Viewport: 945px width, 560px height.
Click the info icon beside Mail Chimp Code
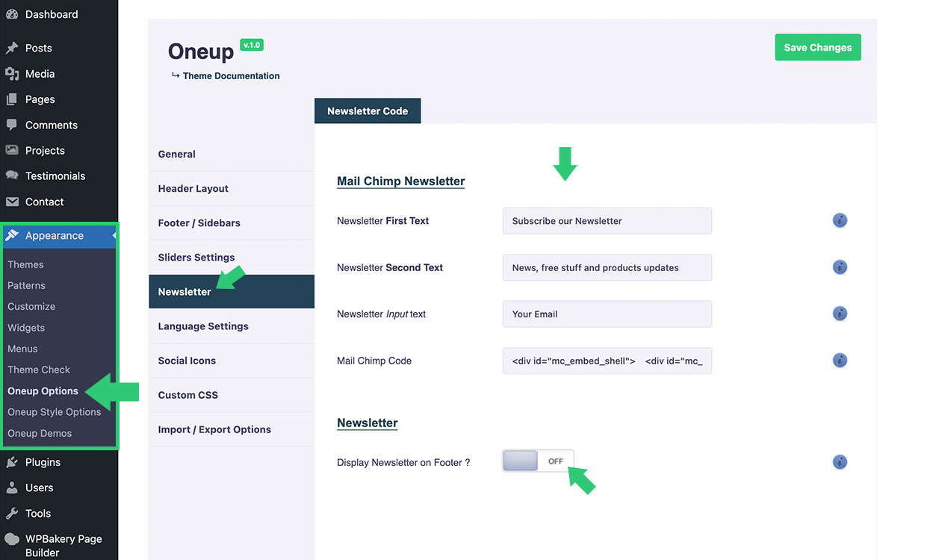point(840,361)
